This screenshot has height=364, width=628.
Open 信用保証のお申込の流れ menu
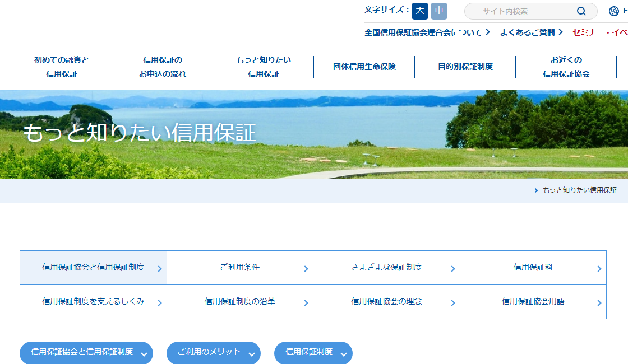click(x=162, y=67)
